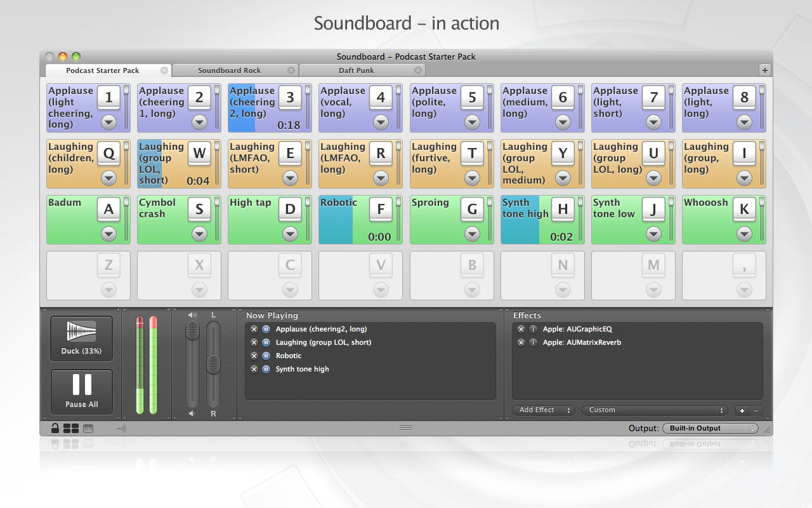This screenshot has height=508, width=812.
Task: Open options arrow for Laughing (LMFAO, short)
Action: click(290, 178)
